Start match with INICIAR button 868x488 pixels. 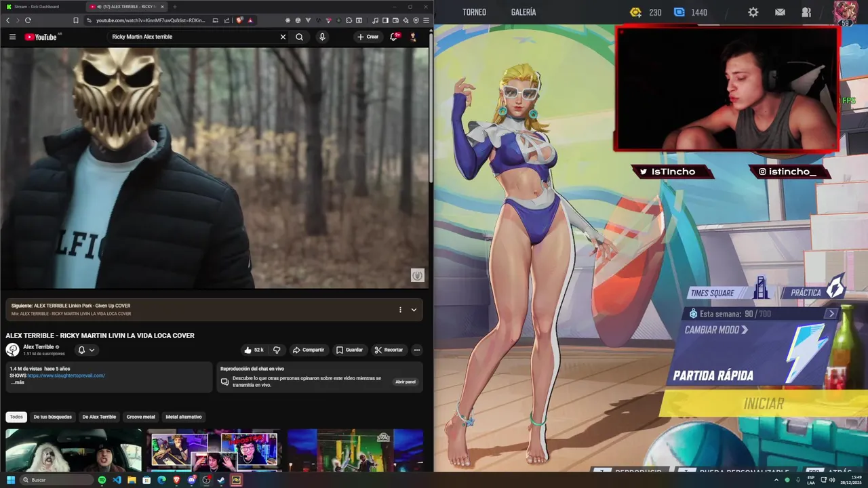764,404
